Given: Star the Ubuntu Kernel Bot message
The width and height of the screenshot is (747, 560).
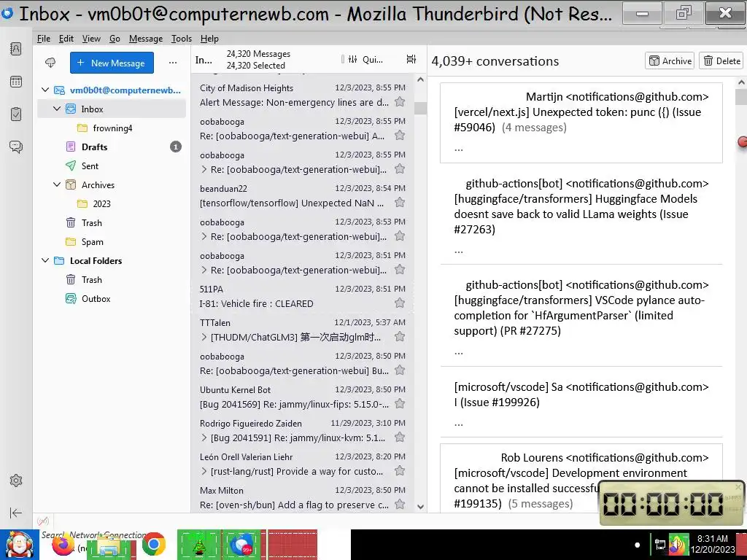Looking at the screenshot, I should coord(400,404).
